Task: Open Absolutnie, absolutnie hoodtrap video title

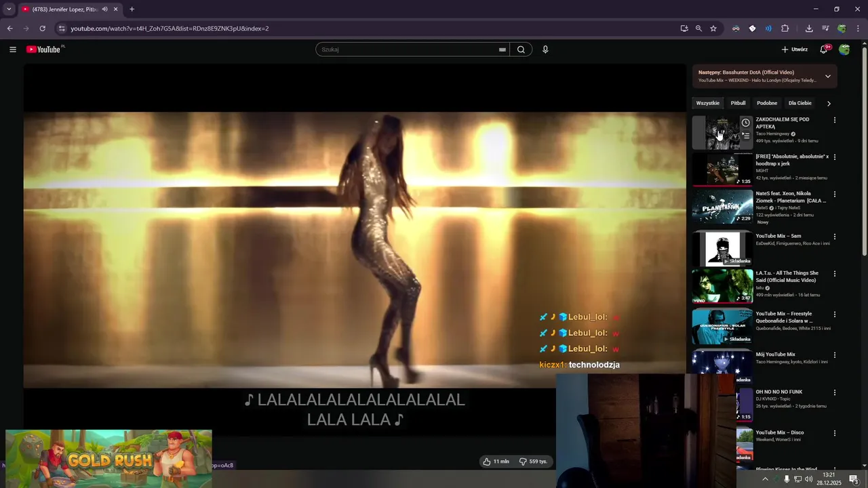Action: click(792, 160)
